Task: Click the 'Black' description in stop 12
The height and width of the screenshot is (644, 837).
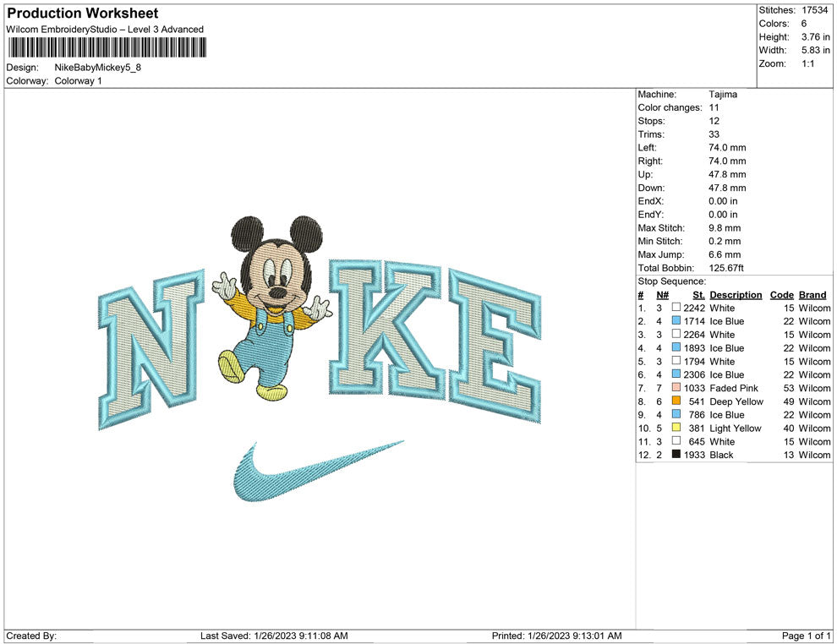Action: 721,455
